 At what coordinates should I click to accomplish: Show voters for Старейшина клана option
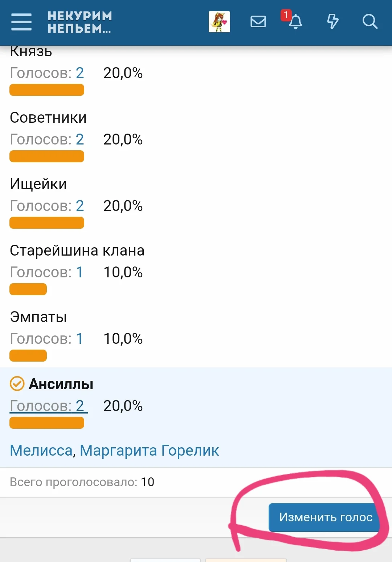(46, 272)
